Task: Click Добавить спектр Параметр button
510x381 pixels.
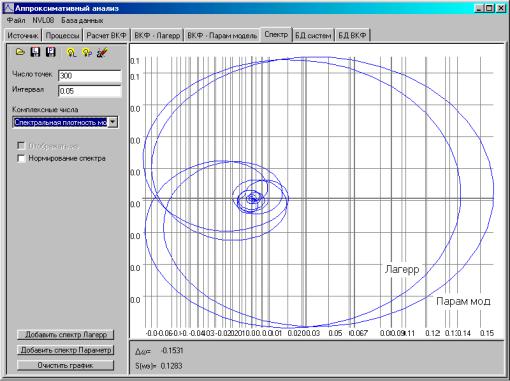Action: pyautogui.click(x=66, y=350)
